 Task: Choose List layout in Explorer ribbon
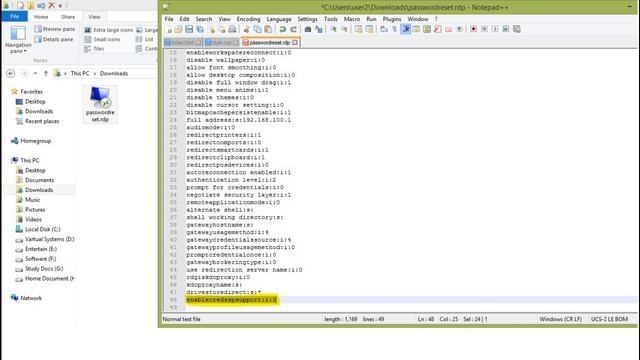pos(144,39)
